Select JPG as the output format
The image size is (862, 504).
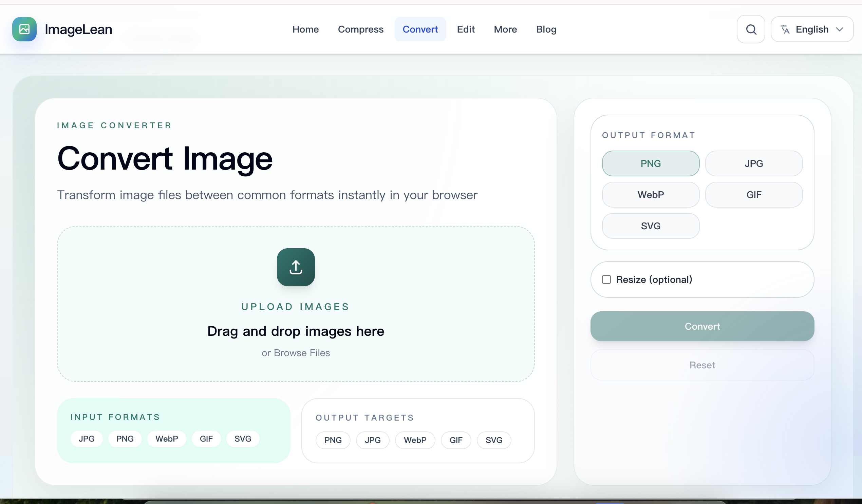click(754, 163)
